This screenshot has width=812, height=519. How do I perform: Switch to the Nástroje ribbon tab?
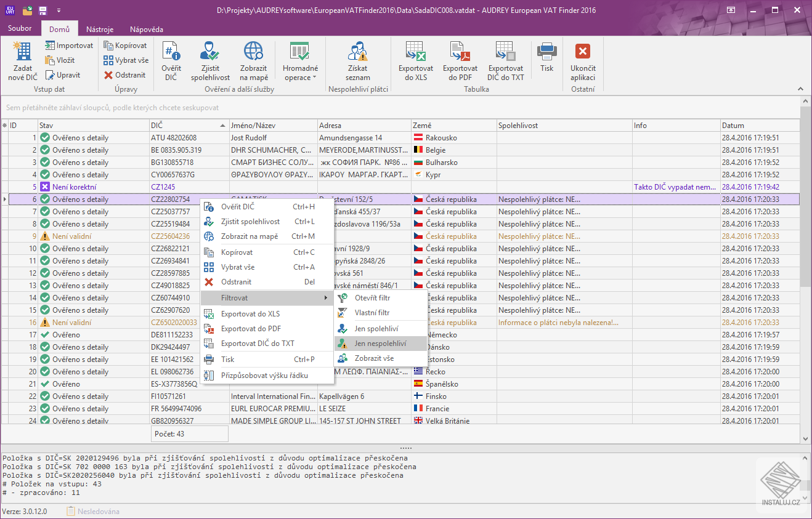99,28
